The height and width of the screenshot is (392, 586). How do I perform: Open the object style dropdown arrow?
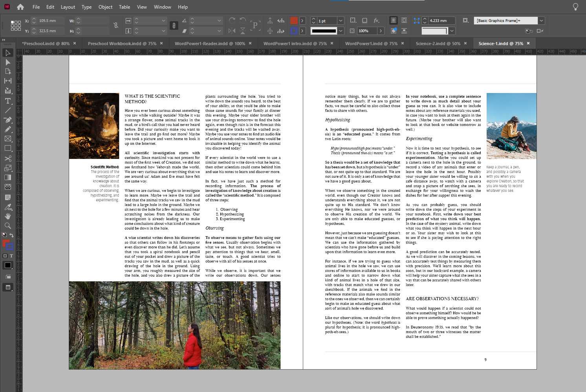(541, 20)
